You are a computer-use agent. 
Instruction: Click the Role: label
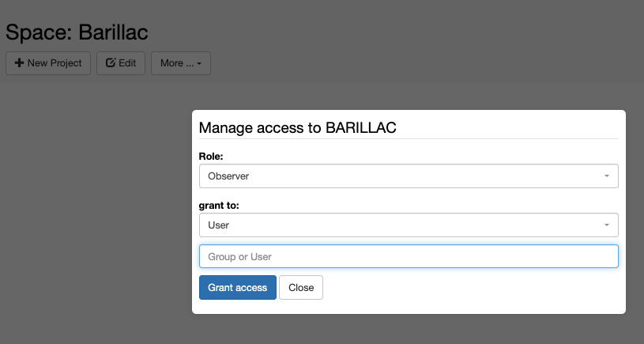click(211, 156)
